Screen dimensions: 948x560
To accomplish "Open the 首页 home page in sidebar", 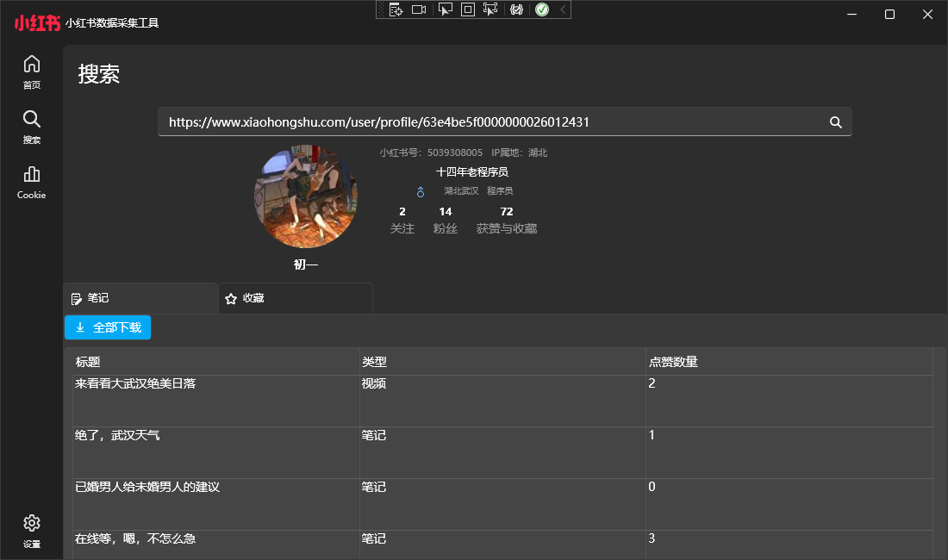I will pos(31,72).
